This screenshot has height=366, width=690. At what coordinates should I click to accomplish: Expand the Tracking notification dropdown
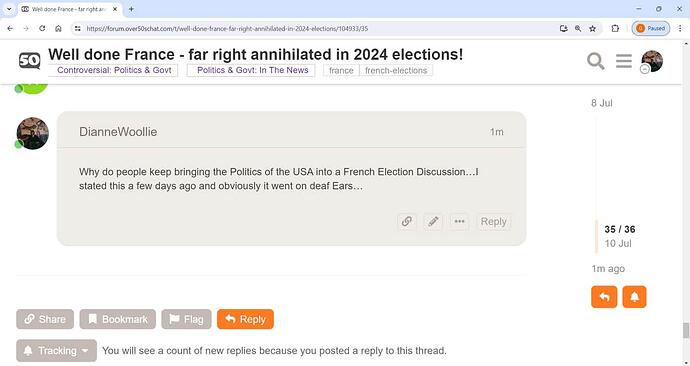point(56,351)
